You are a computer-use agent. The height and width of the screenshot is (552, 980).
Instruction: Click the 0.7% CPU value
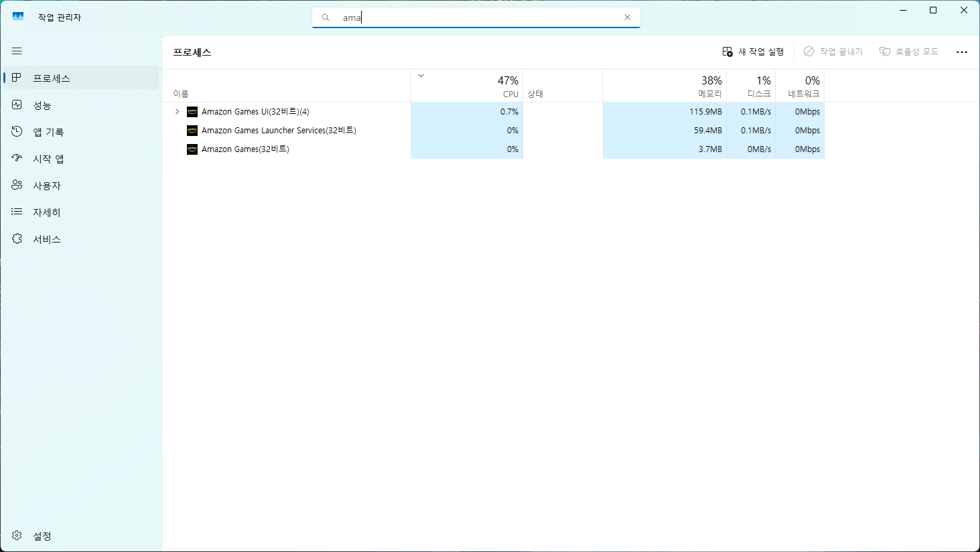509,112
